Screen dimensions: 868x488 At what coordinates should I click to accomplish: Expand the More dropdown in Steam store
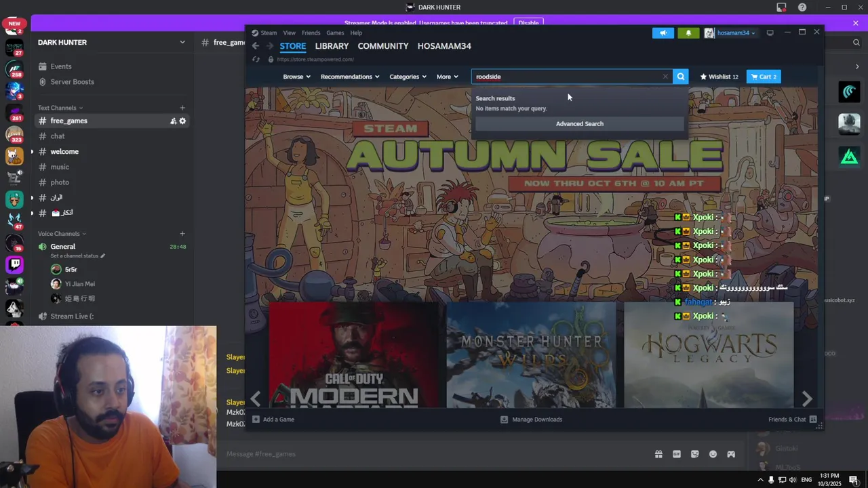[x=448, y=77]
